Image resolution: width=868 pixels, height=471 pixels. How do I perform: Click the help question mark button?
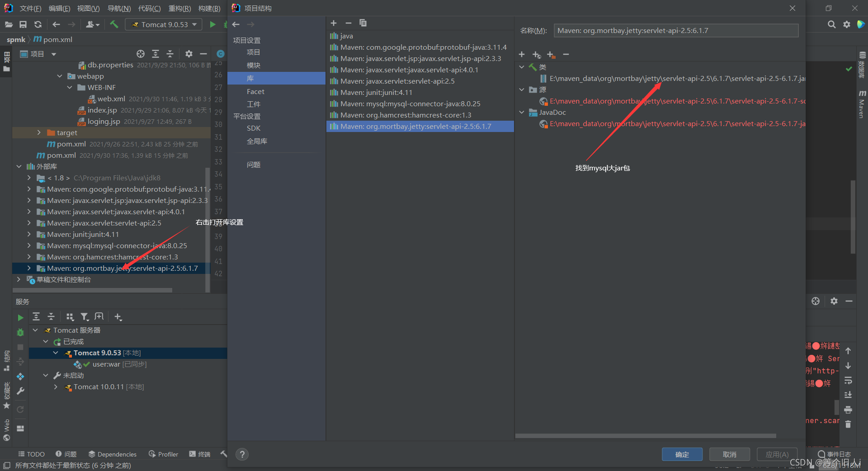[x=242, y=454]
